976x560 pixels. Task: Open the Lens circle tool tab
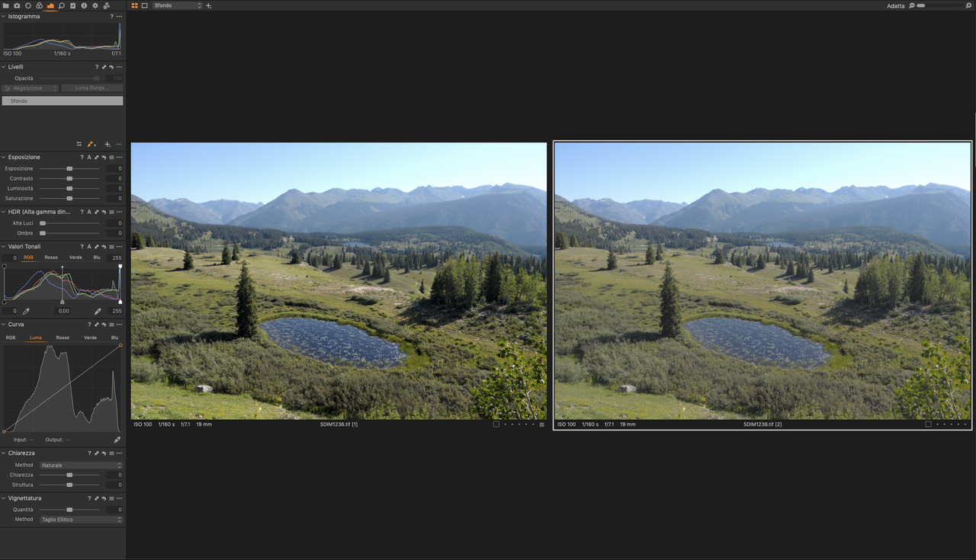click(28, 5)
